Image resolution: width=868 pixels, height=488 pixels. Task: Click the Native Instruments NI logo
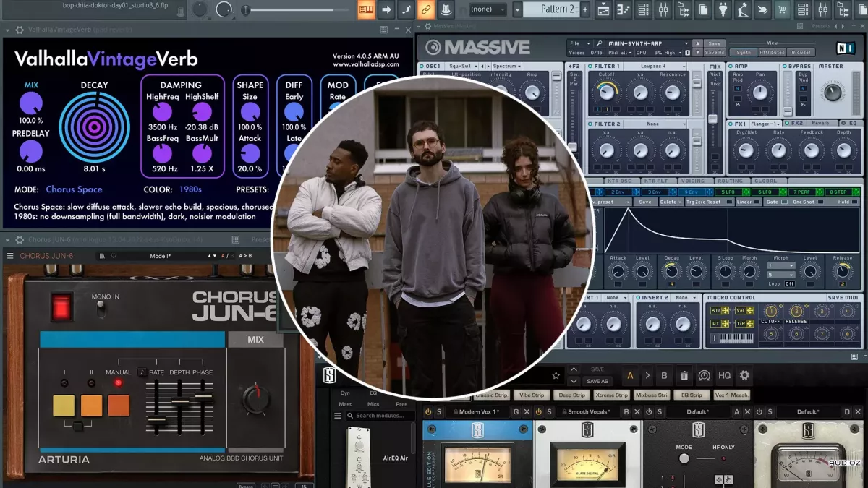[845, 47]
